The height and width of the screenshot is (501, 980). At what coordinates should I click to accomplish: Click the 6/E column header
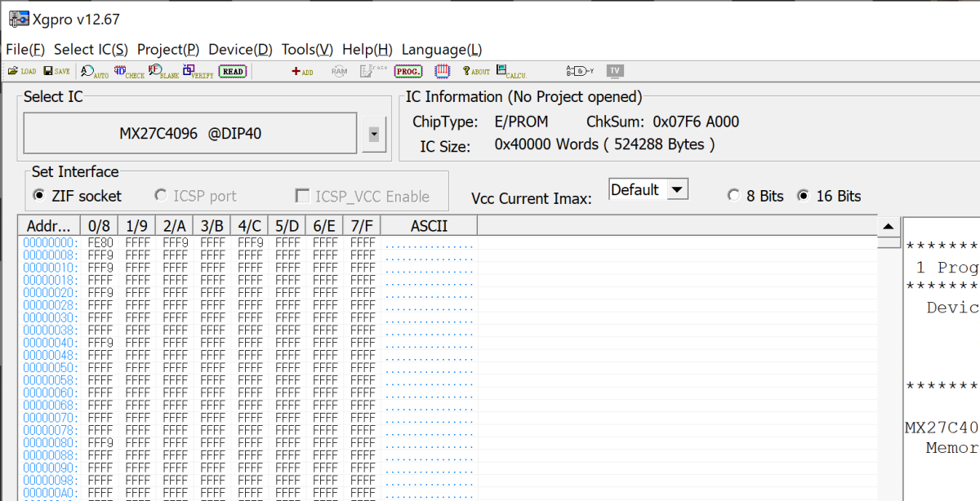325,225
